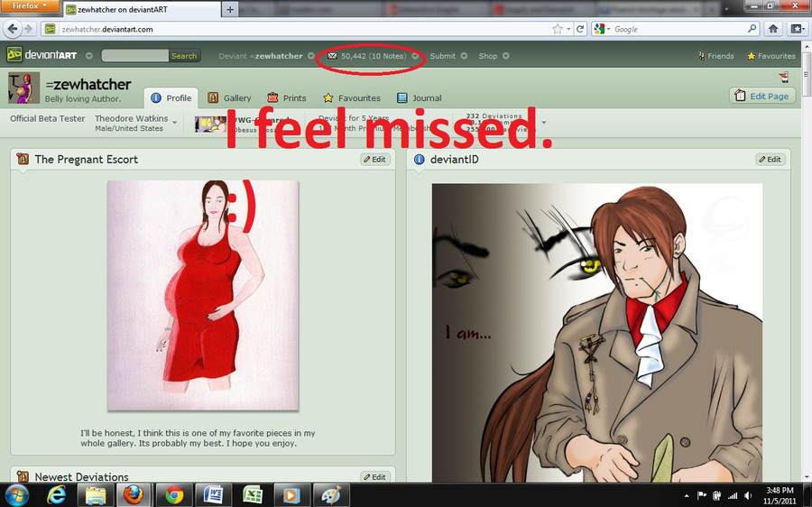This screenshot has height=507, width=812.
Task: Open the Windows Start orb
Action: pyautogui.click(x=15, y=495)
